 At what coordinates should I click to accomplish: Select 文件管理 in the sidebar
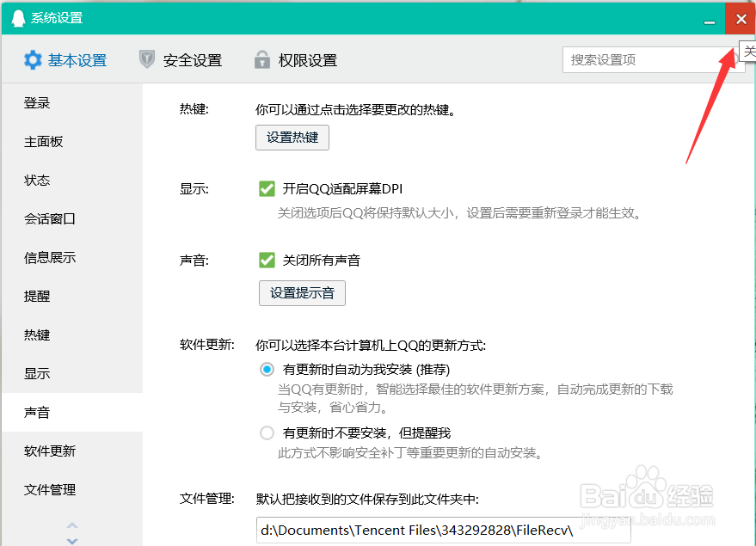tap(72, 489)
